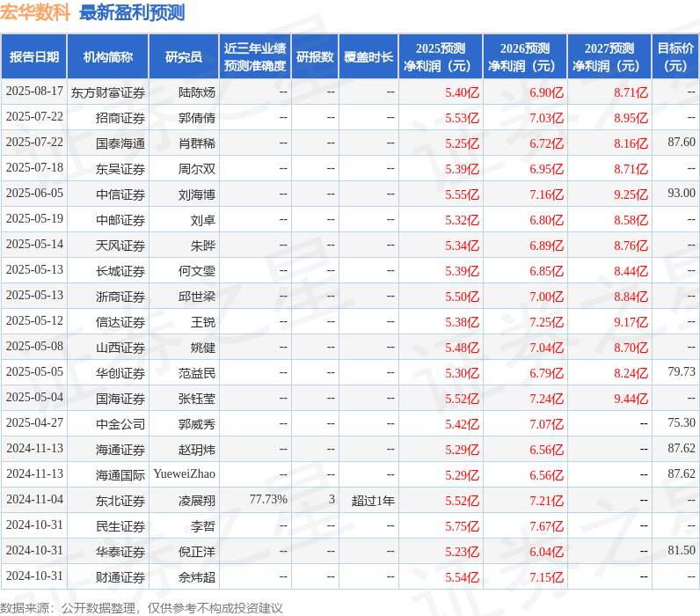Click the 5.75亿 profit value

[462, 525]
